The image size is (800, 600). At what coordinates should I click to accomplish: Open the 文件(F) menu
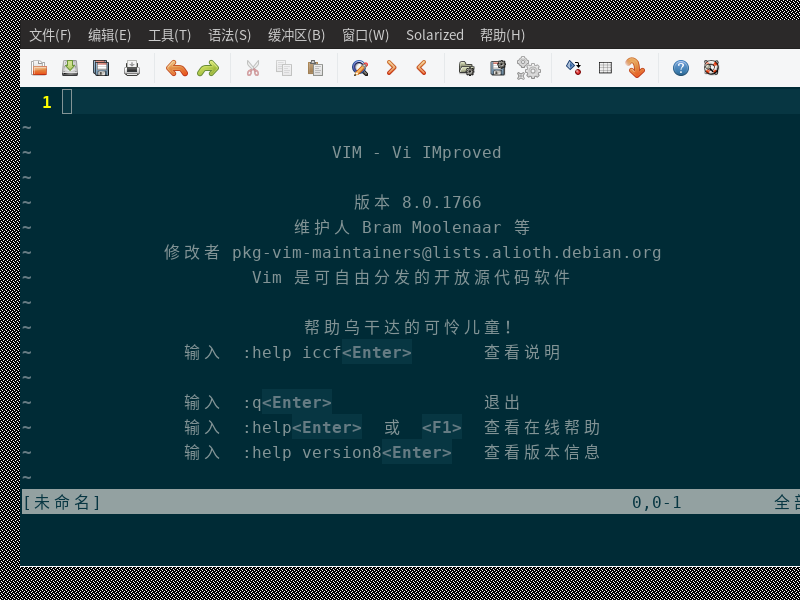(x=50, y=35)
